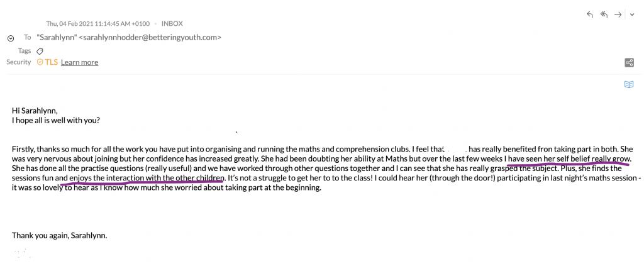Click the Tags field label
Image resolution: width=644 pixels, height=276 pixels.
click(25, 51)
